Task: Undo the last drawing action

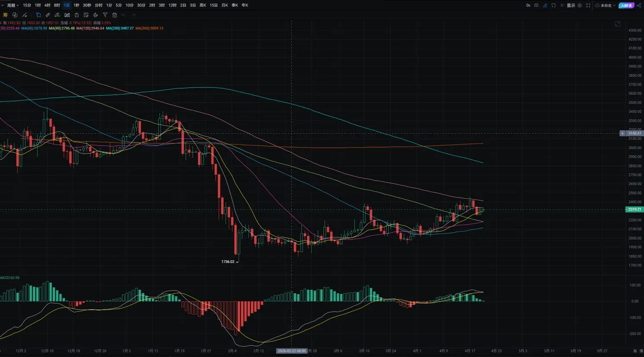Action: click(x=124, y=15)
